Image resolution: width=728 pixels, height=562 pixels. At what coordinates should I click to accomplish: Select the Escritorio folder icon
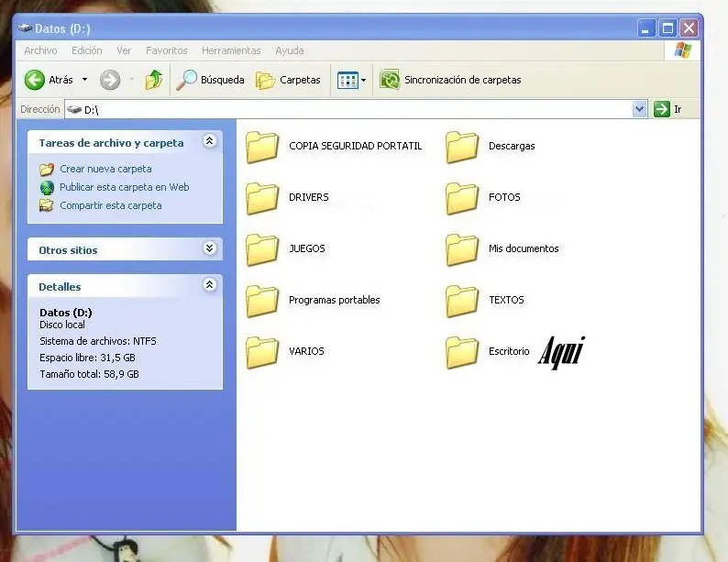point(462,353)
